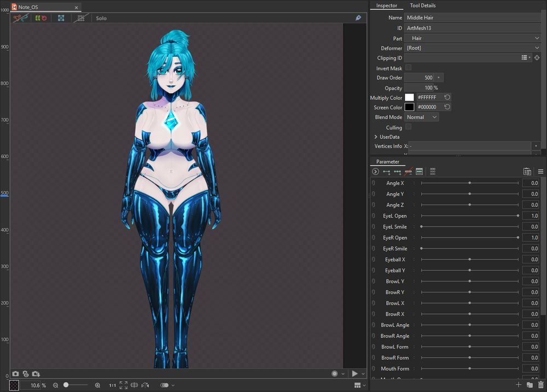Click the nine-dot key grid icon
This screenshot has width=547, height=392.
coord(433,171)
